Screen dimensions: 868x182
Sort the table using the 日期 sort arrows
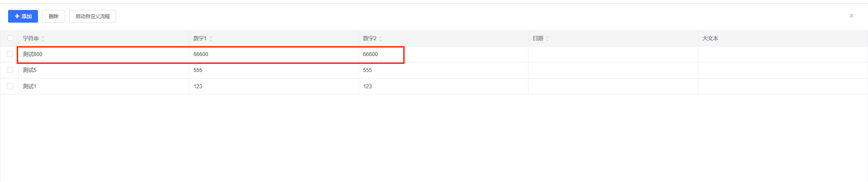point(547,38)
